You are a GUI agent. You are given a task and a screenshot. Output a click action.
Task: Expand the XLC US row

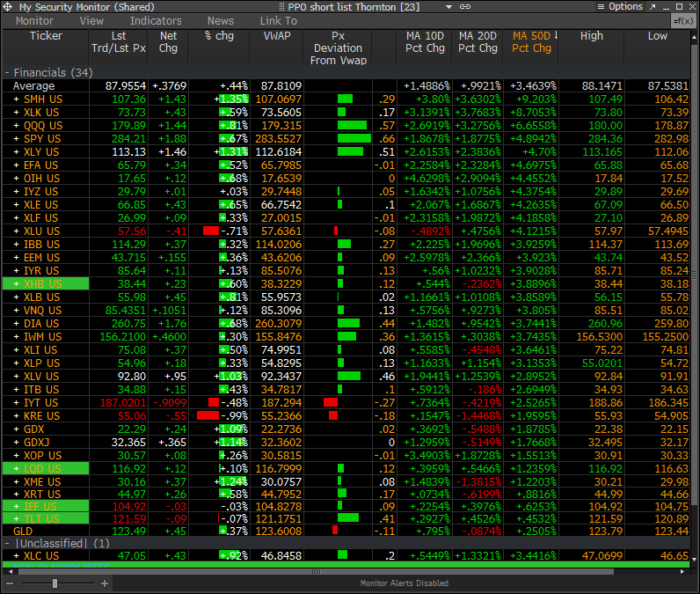click(x=17, y=556)
